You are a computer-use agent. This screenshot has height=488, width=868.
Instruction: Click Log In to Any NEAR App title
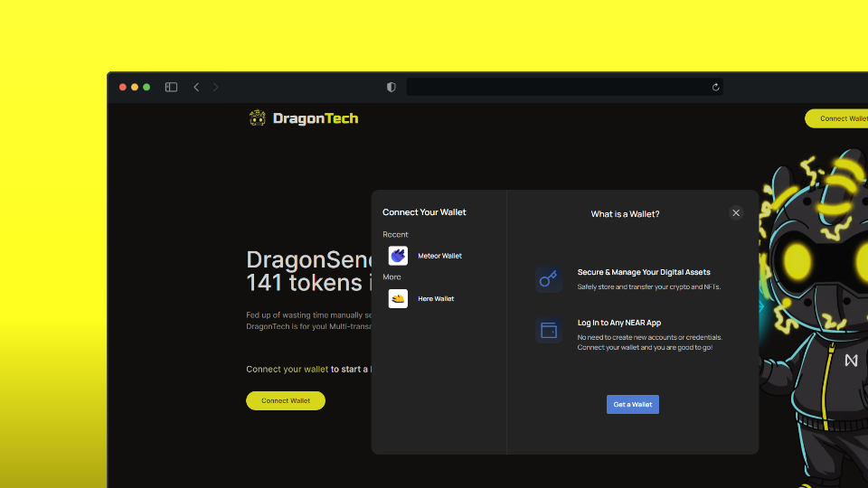618,323
